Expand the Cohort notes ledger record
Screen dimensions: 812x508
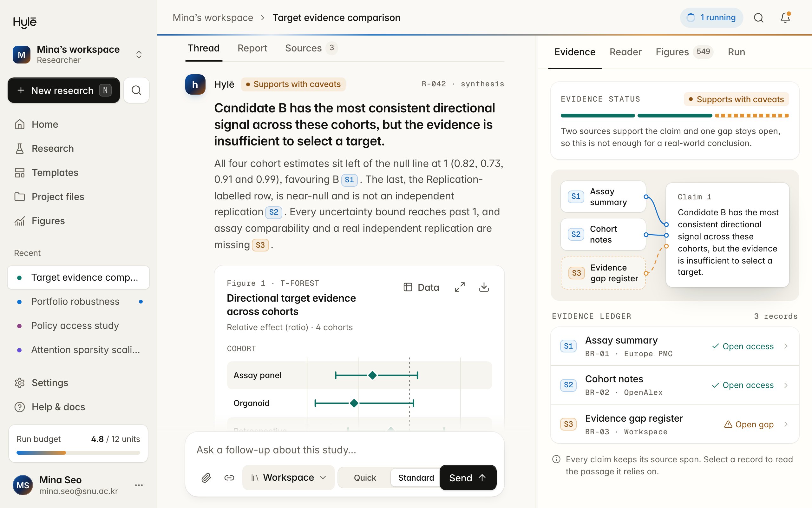675,385
